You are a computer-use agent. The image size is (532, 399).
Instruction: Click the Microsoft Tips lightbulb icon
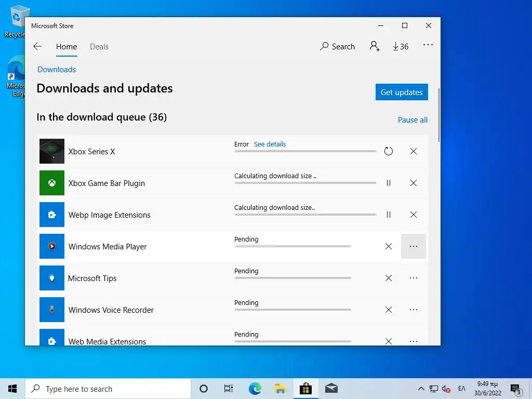pos(52,278)
